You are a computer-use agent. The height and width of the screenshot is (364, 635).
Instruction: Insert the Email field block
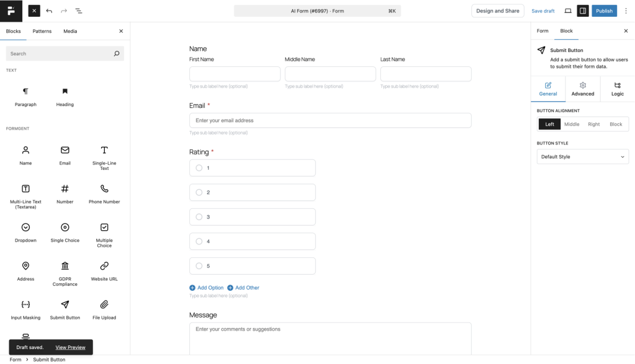coord(64,156)
